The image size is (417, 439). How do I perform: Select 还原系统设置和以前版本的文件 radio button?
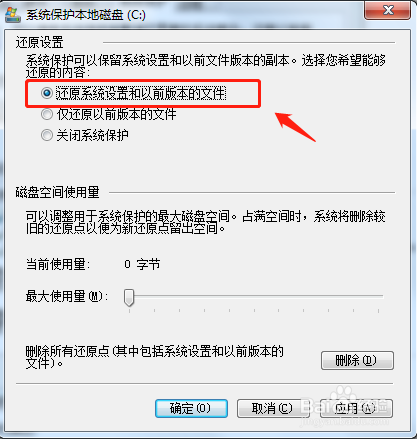coord(47,93)
